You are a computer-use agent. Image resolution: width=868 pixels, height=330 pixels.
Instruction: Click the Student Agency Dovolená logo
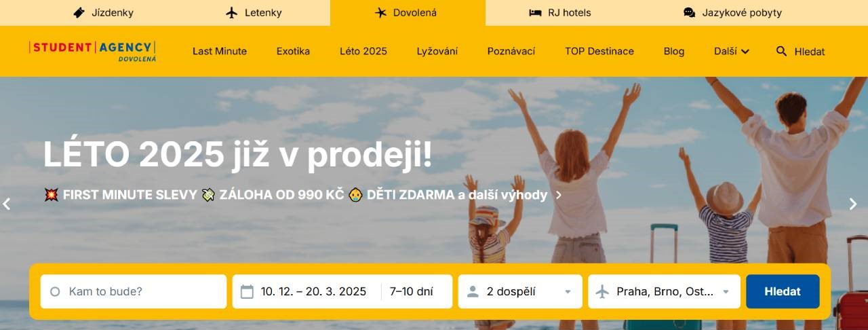point(93,52)
